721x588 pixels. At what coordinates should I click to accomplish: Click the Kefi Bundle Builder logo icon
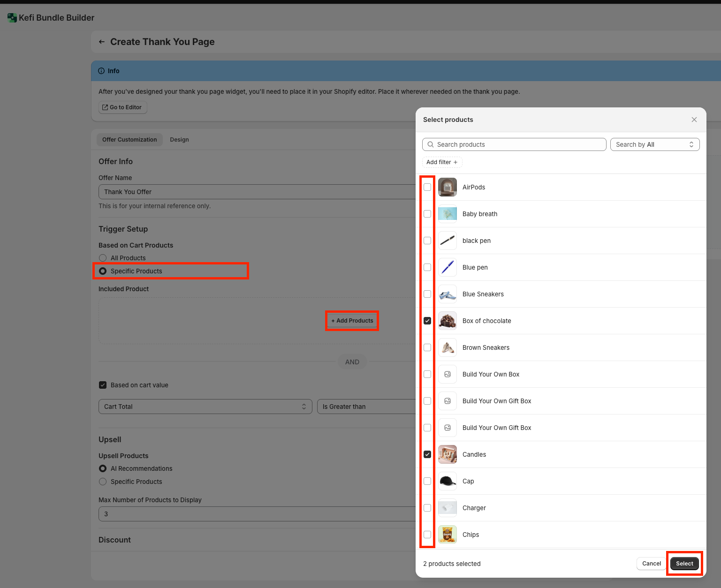coord(12,18)
